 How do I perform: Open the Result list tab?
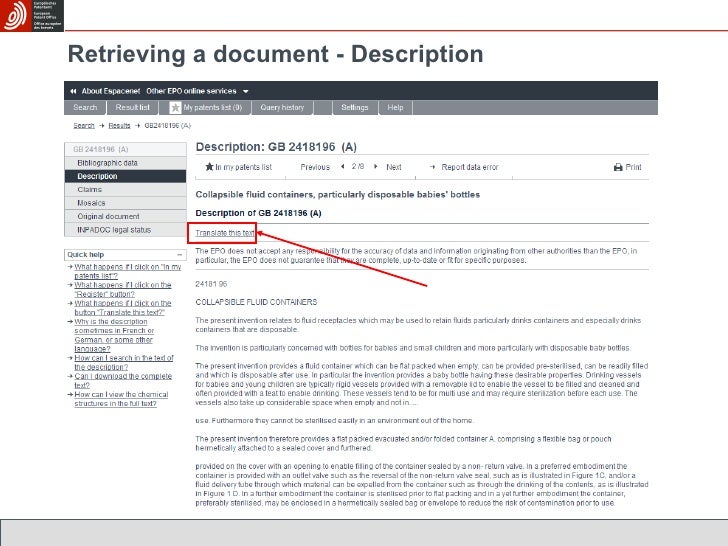132,108
